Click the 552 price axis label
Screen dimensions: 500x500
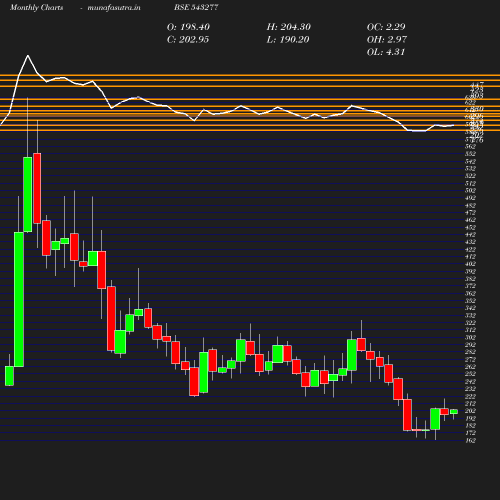pyautogui.click(x=470, y=154)
